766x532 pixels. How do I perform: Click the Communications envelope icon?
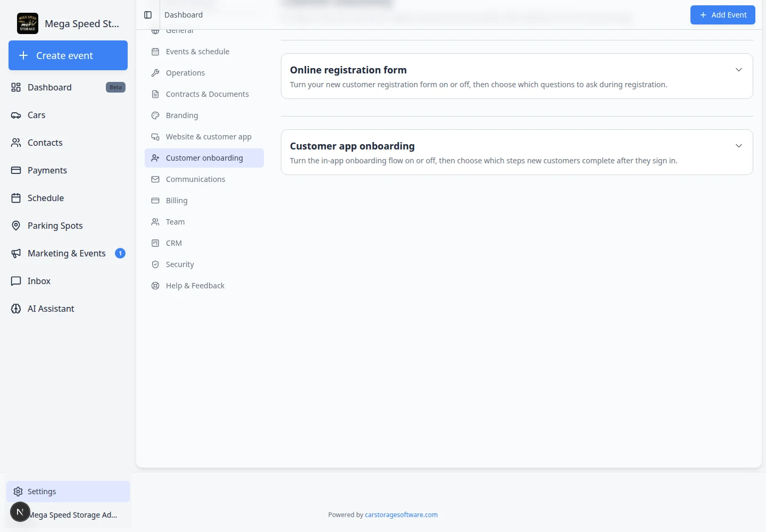click(x=155, y=179)
